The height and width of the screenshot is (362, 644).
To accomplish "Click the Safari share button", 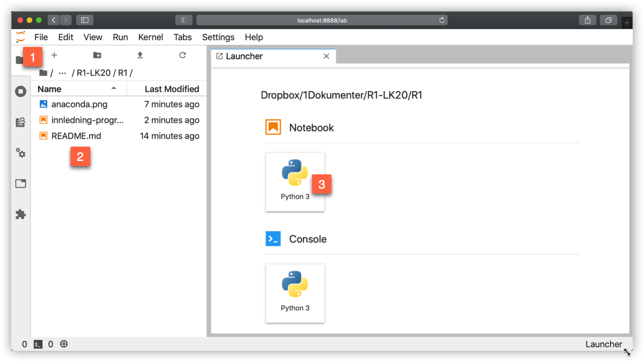I will 588,20.
